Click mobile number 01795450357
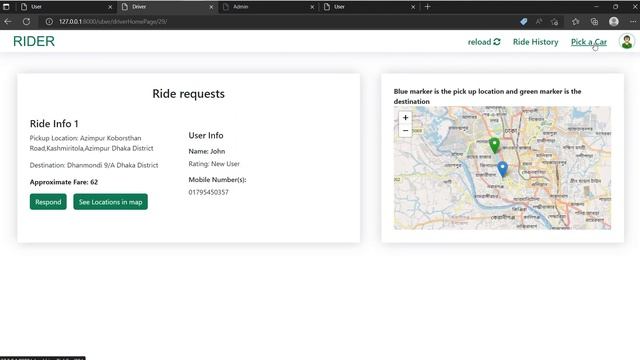The image size is (640, 360). (x=208, y=192)
